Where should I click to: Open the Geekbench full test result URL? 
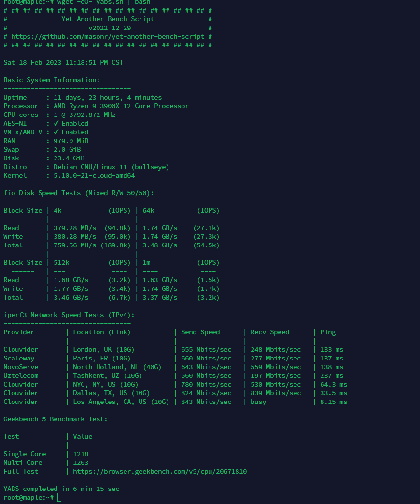coord(160,472)
